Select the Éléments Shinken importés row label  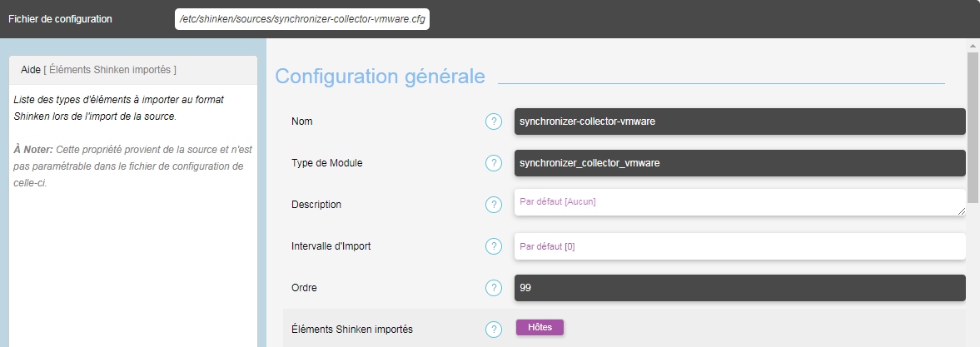pyautogui.click(x=352, y=330)
